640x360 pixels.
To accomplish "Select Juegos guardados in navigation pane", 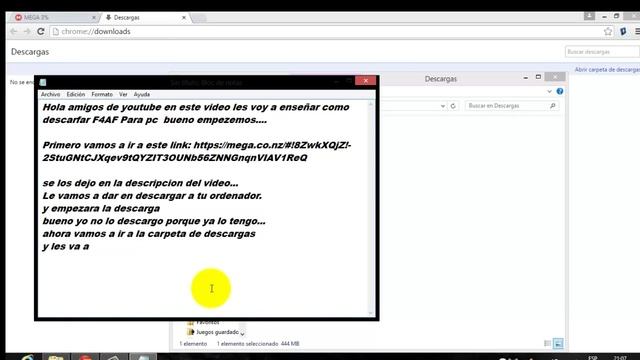I will pyautogui.click(x=213, y=332).
